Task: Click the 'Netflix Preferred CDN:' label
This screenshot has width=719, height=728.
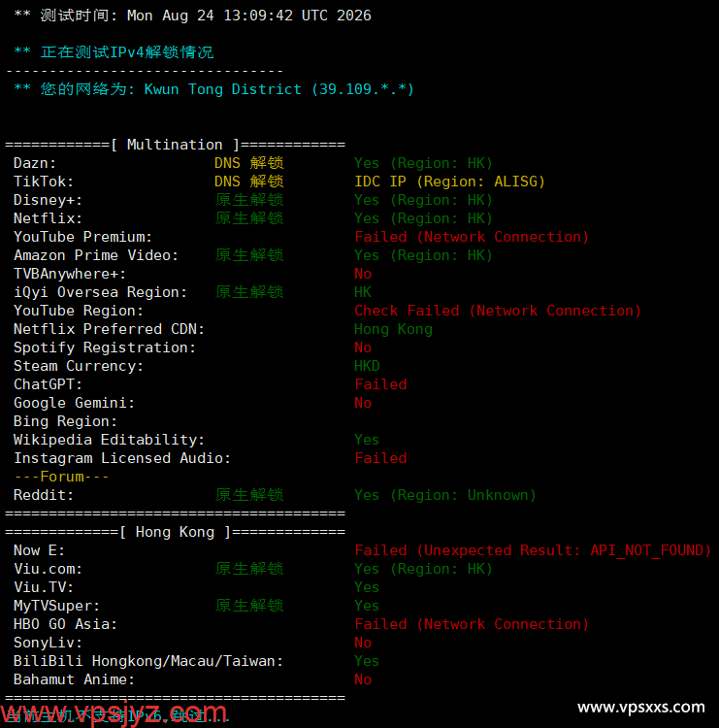Action: (109, 329)
